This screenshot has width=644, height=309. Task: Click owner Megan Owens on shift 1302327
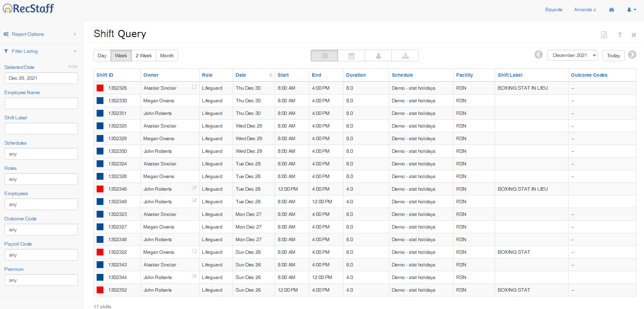pos(159,227)
